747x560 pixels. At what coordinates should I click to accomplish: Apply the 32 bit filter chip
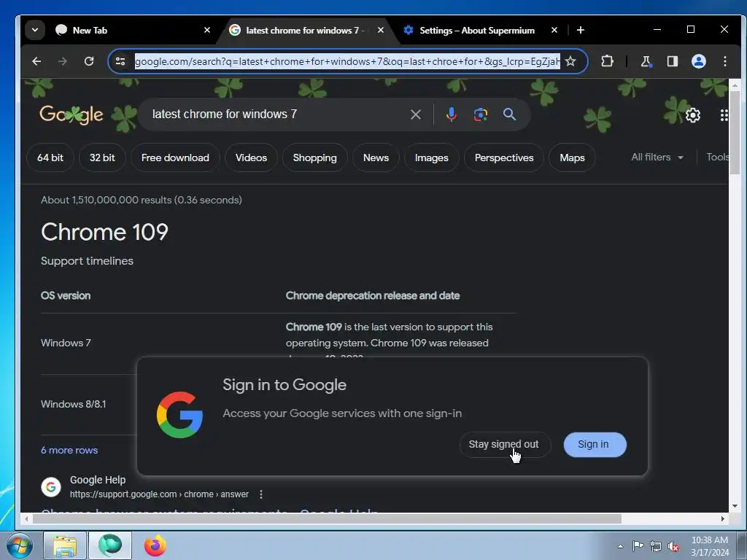pyautogui.click(x=102, y=157)
